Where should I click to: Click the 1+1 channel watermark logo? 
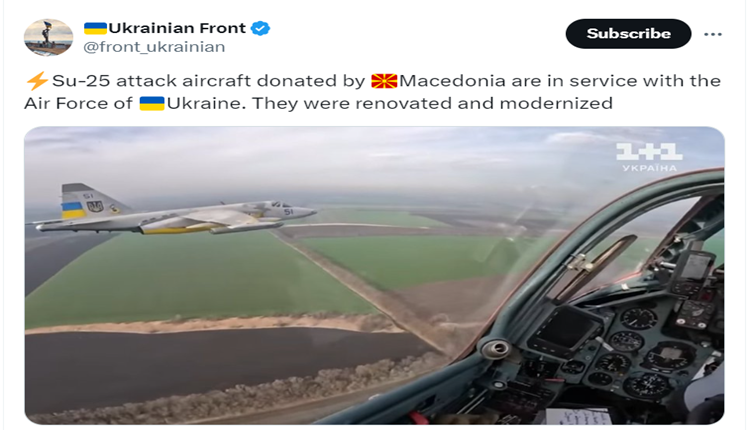click(649, 152)
